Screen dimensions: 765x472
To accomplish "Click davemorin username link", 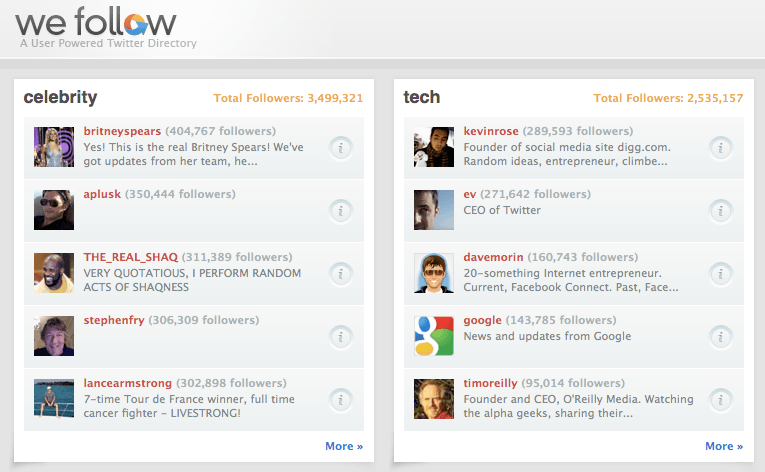I will pos(493,257).
